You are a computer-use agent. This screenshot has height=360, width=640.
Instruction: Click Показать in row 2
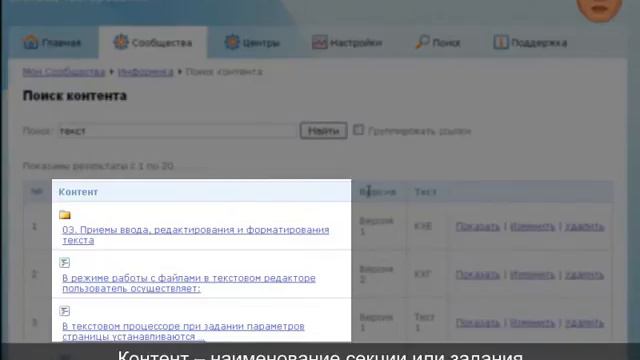click(478, 275)
